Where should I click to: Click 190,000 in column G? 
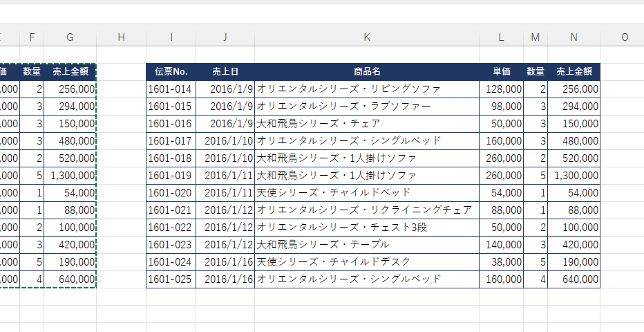tap(70, 261)
